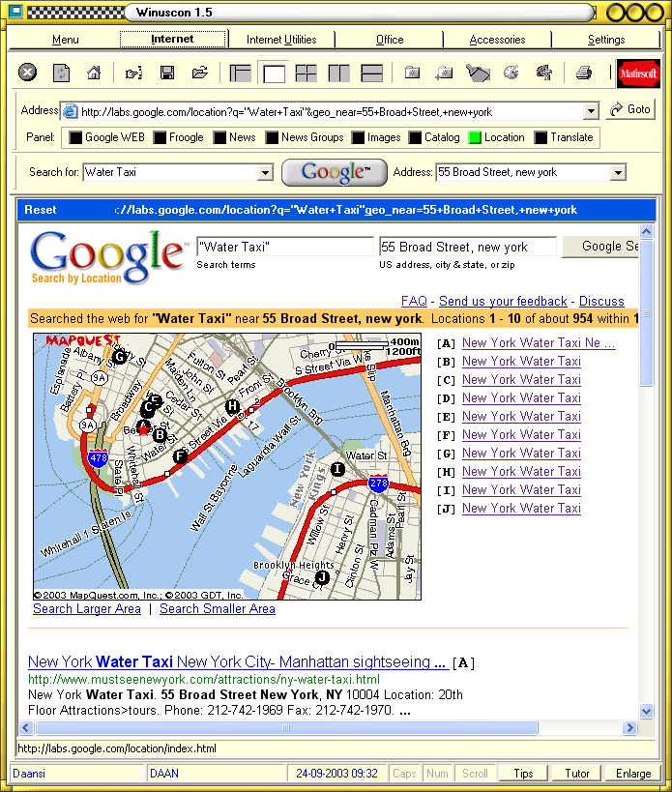The width and height of the screenshot is (672, 792).
Task: Open result [E] New York Water Taxi
Action: click(521, 416)
